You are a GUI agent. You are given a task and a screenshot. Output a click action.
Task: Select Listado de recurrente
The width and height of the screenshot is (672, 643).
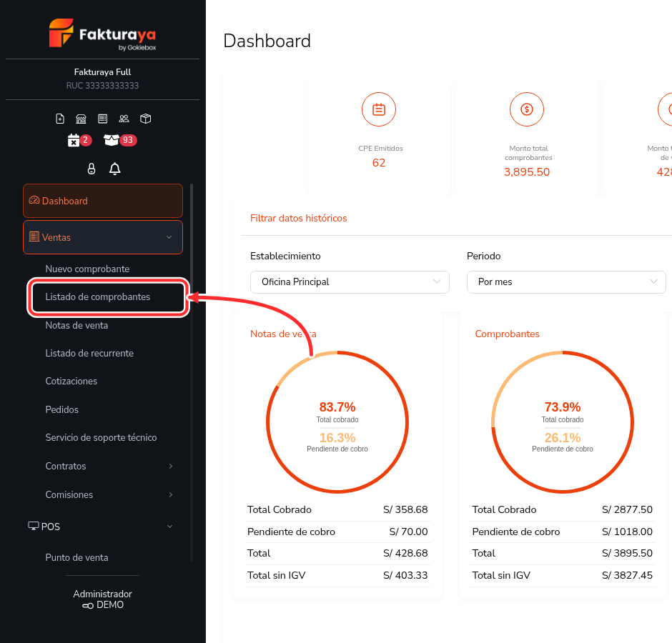pyautogui.click(x=89, y=354)
